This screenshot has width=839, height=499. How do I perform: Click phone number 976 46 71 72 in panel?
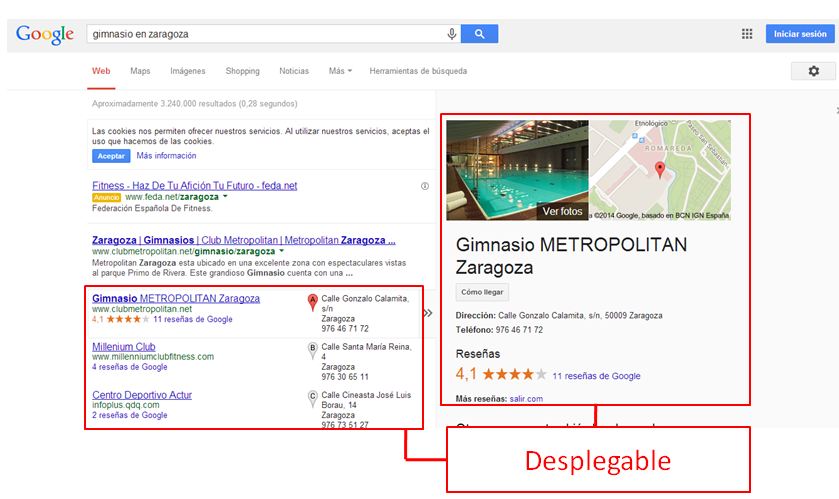point(519,329)
